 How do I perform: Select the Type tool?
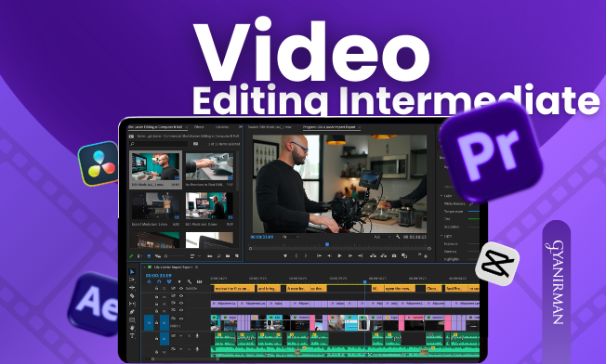132,336
